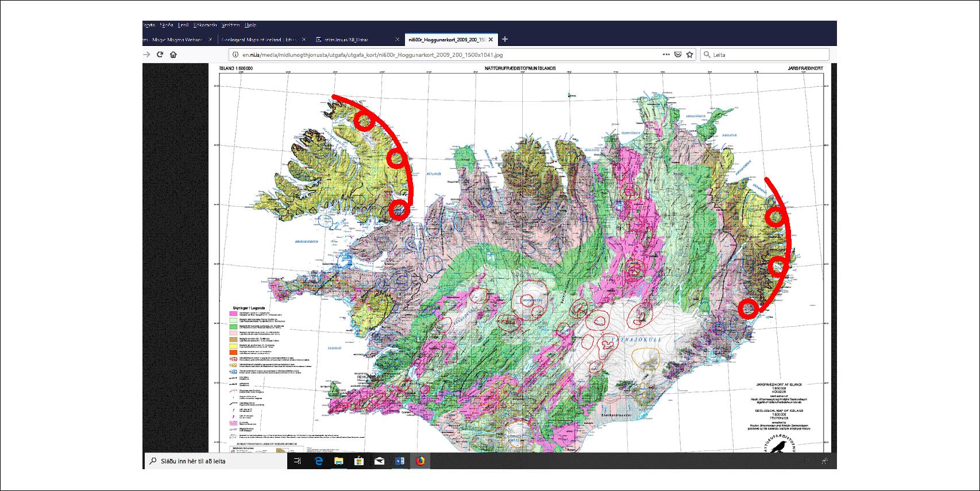Viewport: 980px width, 491px height.
Task: Launch Microsoft Word from the taskbar
Action: tap(400, 461)
